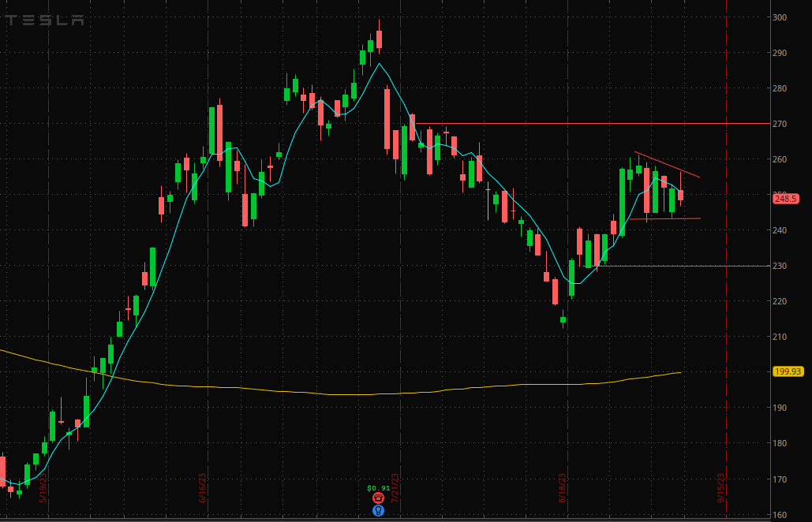Click the 280 price axis label
The width and height of the screenshot is (812, 522).
pos(780,88)
